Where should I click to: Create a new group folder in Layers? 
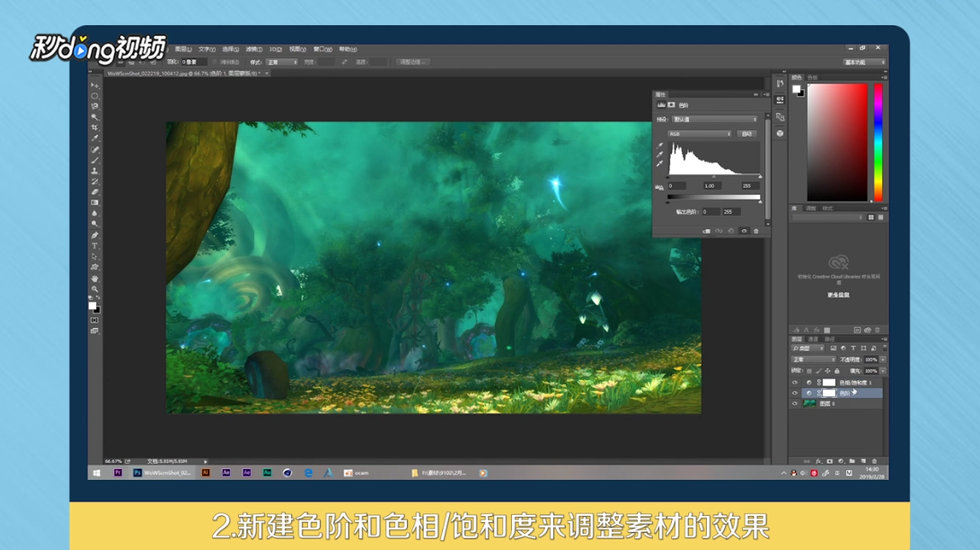852,461
